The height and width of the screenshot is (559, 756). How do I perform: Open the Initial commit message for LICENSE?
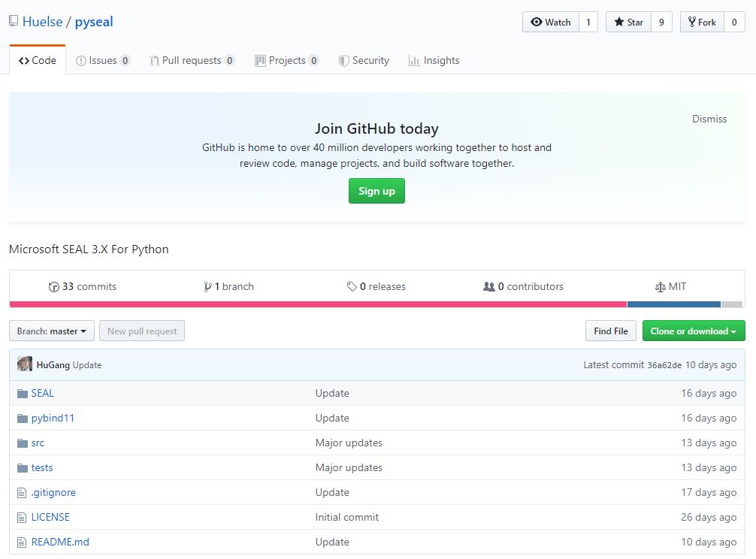click(346, 517)
